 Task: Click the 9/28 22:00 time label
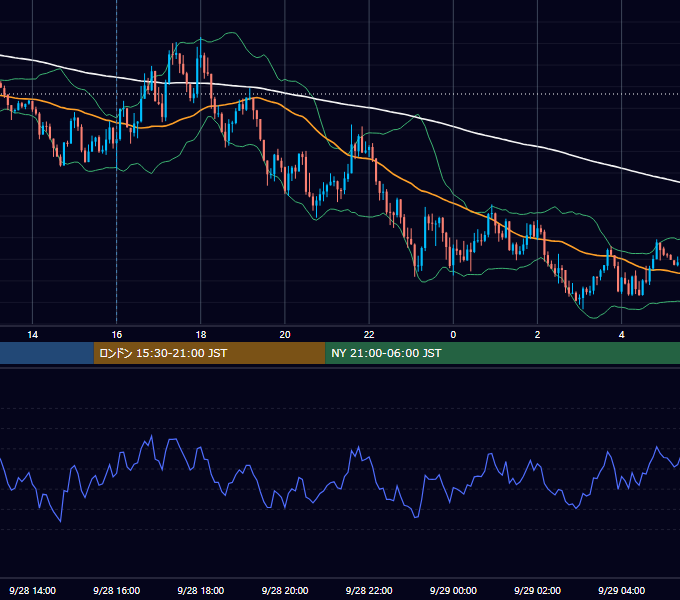(x=369, y=590)
